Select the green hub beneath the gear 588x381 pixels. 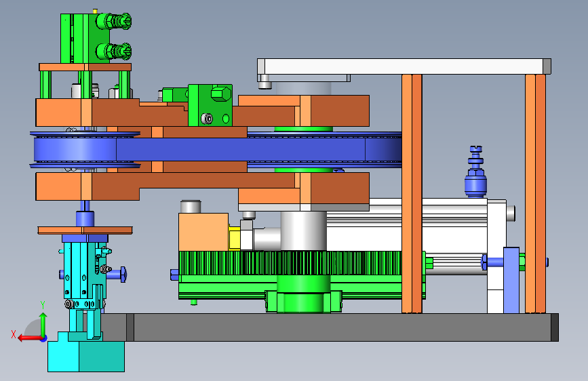click(303, 294)
